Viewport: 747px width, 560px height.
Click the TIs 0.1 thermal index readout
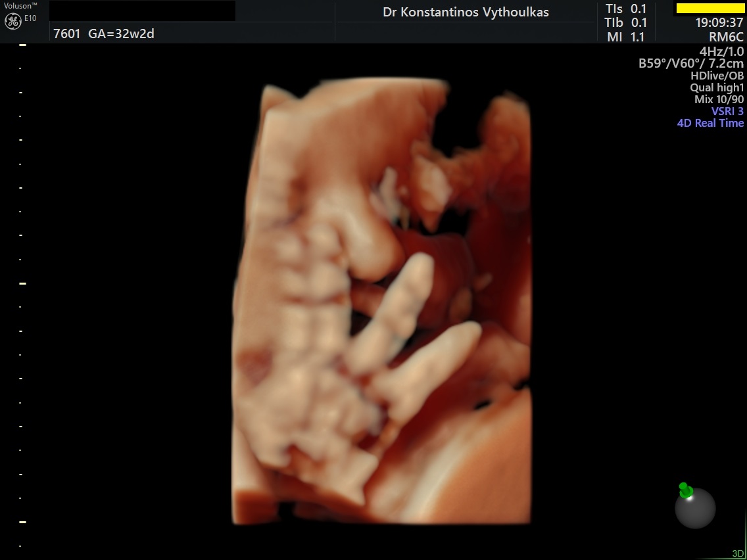click(x=626, y=9)
